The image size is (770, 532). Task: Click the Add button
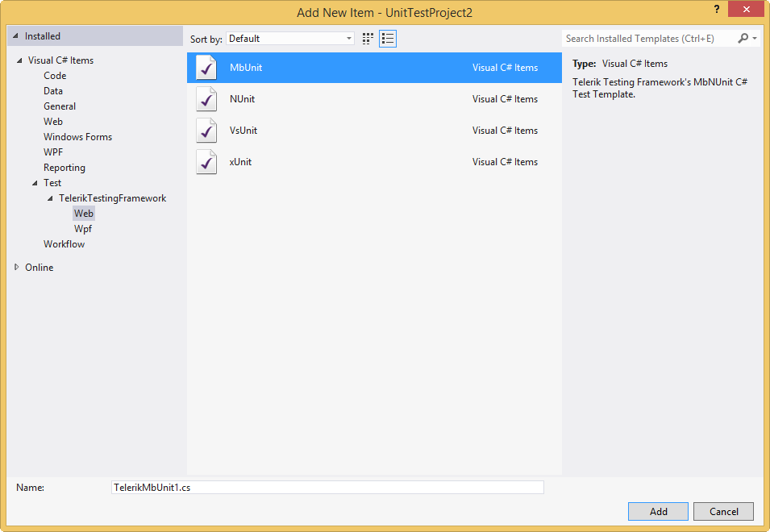click(658, 511)
